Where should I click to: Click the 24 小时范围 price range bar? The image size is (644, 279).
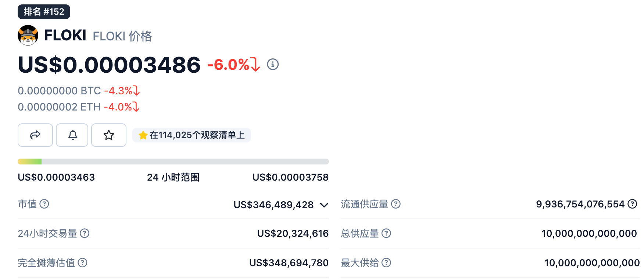[173, 162]
